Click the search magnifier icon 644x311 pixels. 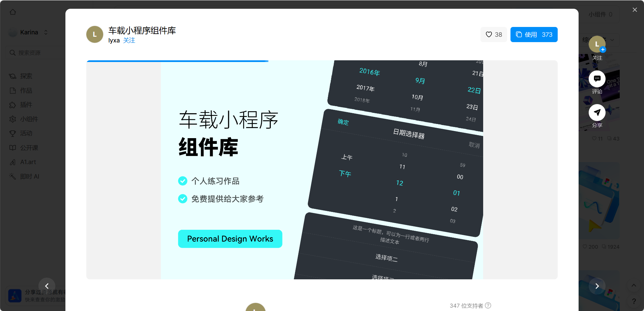click(12, 53)
